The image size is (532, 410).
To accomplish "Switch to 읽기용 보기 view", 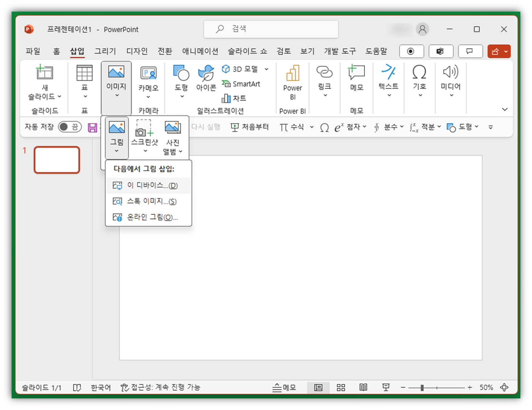I will [363, 387].
